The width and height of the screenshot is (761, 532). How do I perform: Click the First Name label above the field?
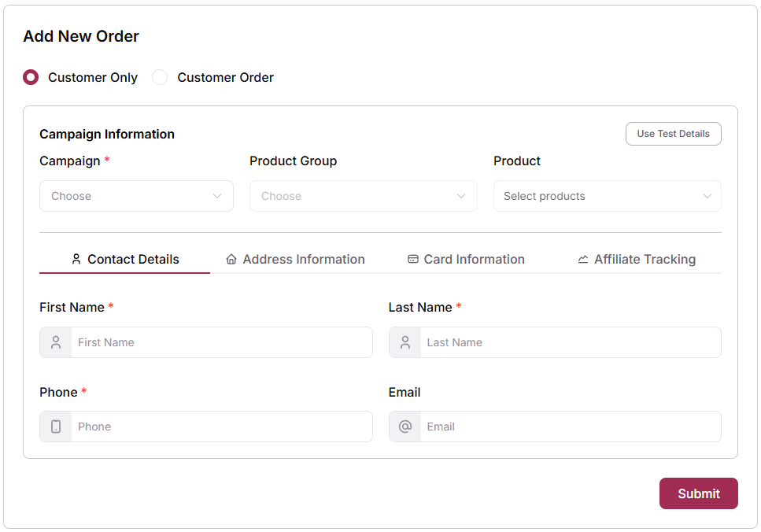click(x=72, y=307)
